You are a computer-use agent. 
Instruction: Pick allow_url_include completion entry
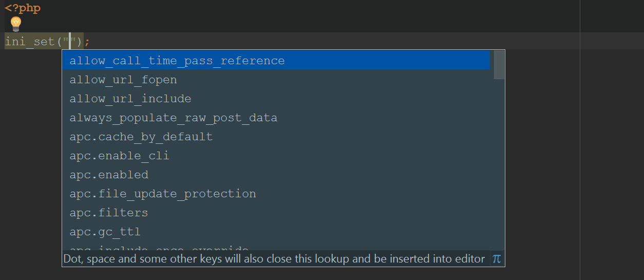276,99
